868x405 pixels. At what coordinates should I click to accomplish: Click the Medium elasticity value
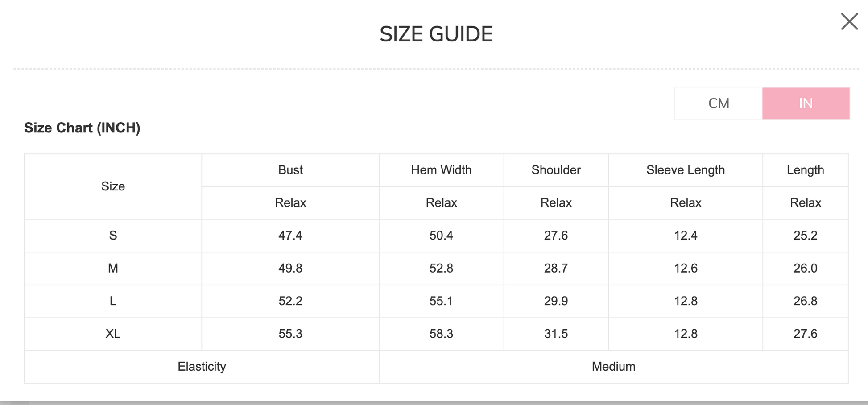[613, 367]
